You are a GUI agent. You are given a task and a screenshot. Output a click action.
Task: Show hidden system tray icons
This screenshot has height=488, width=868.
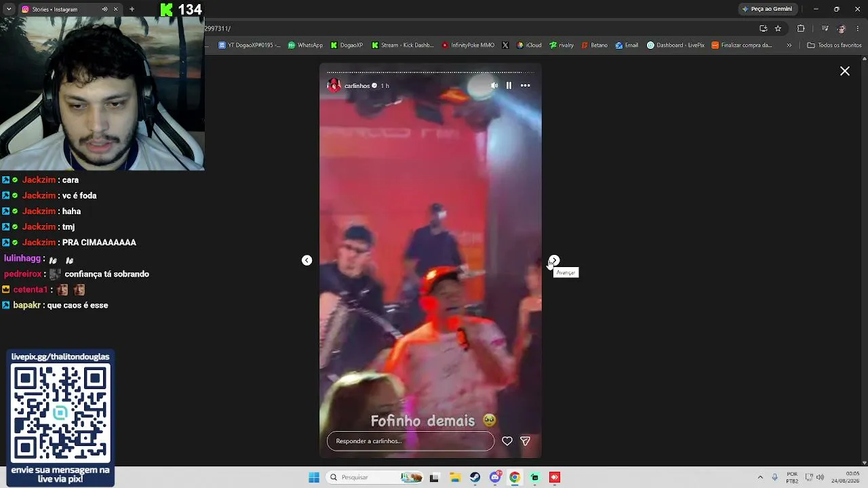760,477
